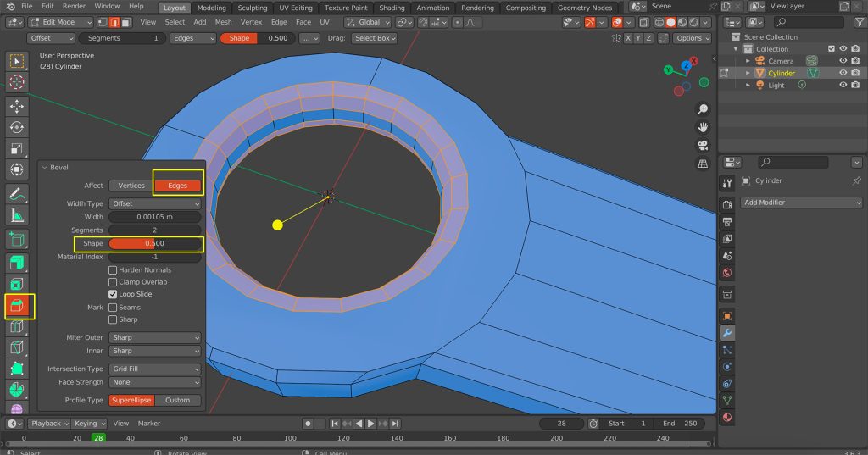Open the Miter Outer Sharp dropdown
Viewport: 868px width, 455px height.
point(155,338)
